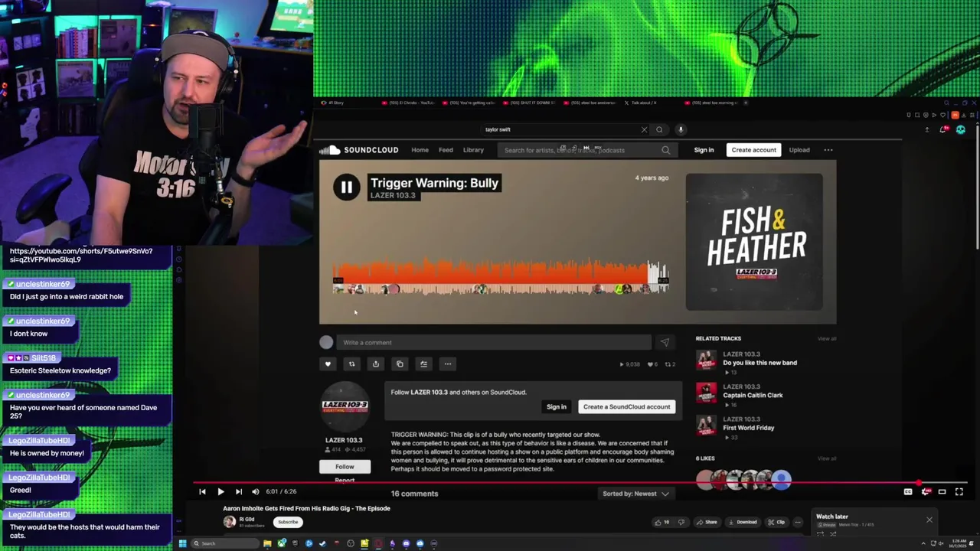Repost the track with the repost icon

(351, 364)
